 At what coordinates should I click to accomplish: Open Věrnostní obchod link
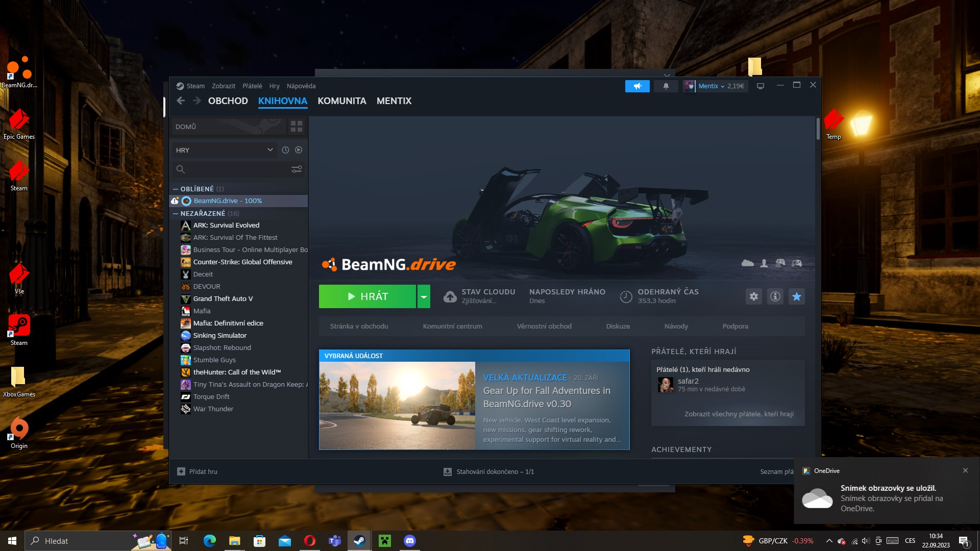[544, 326]
